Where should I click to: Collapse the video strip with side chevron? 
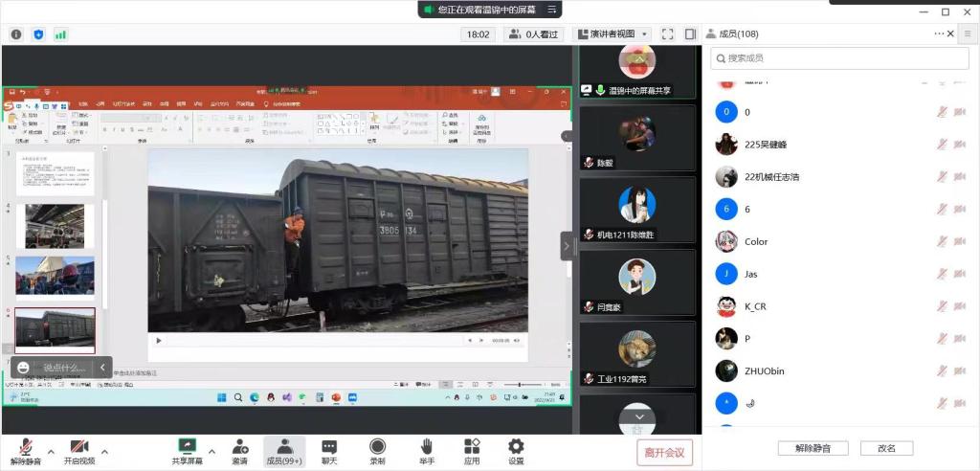tap(566, 245)
